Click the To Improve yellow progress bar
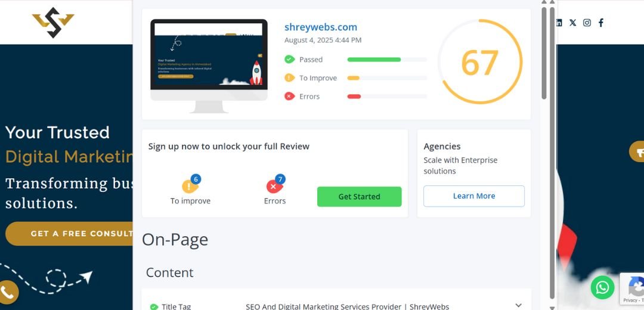This screenshot has width=644, height=310. (x=353, y=78)
